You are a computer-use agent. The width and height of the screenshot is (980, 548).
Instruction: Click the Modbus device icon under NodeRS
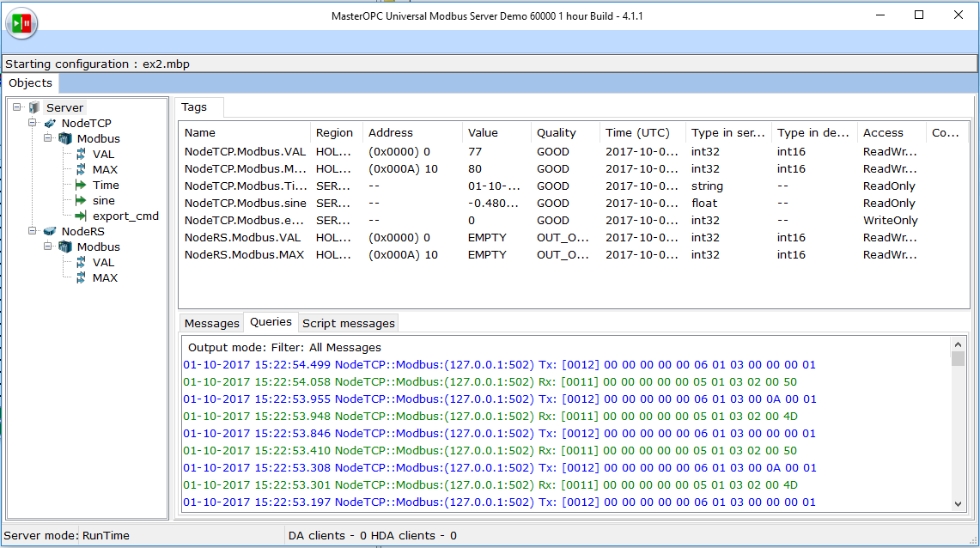[x=65, y=247]
